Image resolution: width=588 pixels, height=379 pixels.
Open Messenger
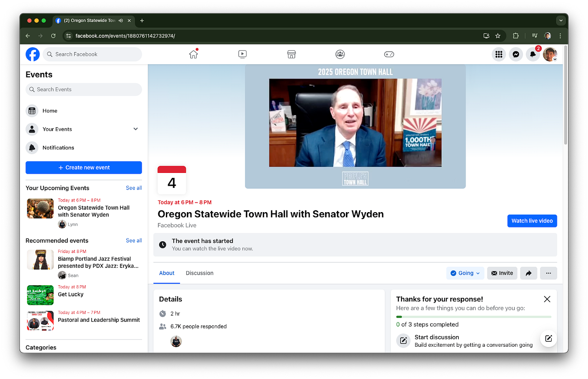point(516,54)
